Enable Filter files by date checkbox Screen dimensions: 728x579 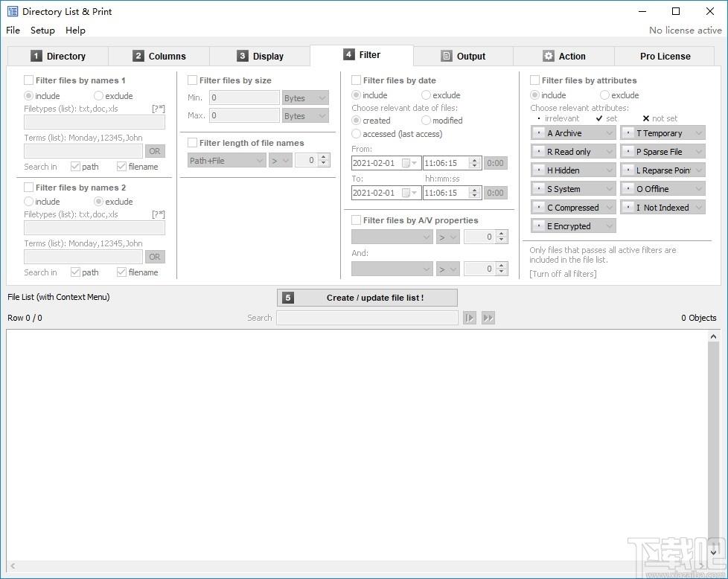(356, 80)
